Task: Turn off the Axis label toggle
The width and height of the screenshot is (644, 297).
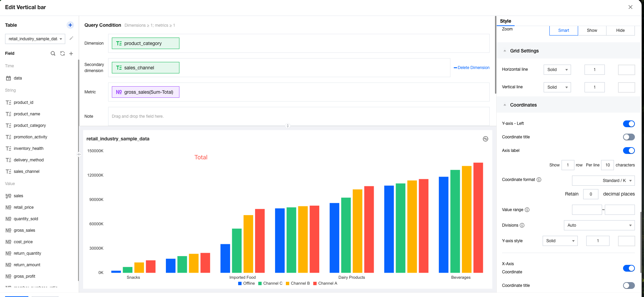Action: click(x=629, y=151)
